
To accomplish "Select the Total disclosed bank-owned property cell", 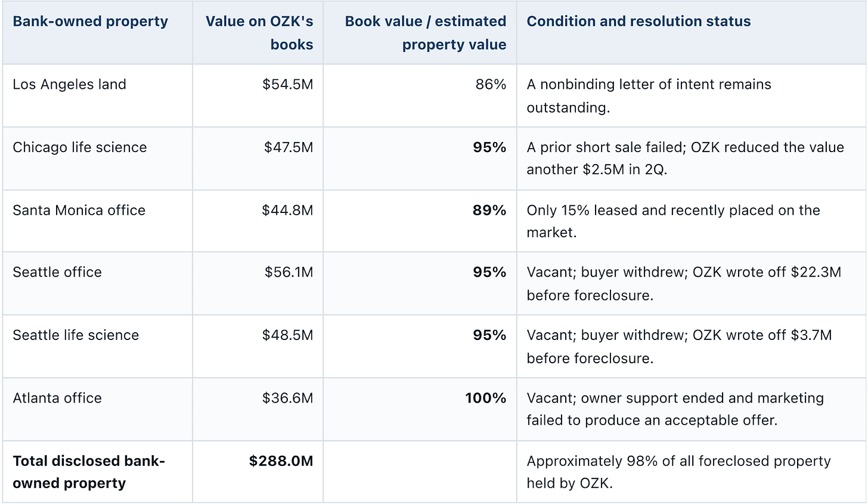I will [89, 472].
